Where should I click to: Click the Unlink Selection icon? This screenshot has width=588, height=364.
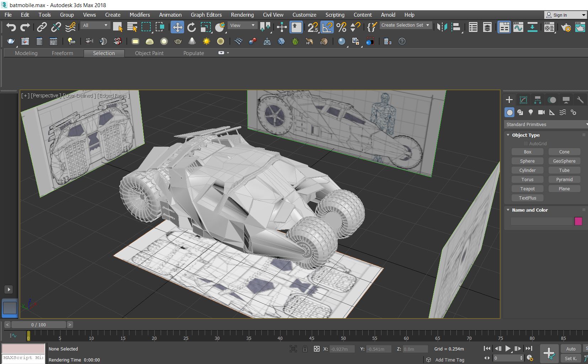pos(56,27)
